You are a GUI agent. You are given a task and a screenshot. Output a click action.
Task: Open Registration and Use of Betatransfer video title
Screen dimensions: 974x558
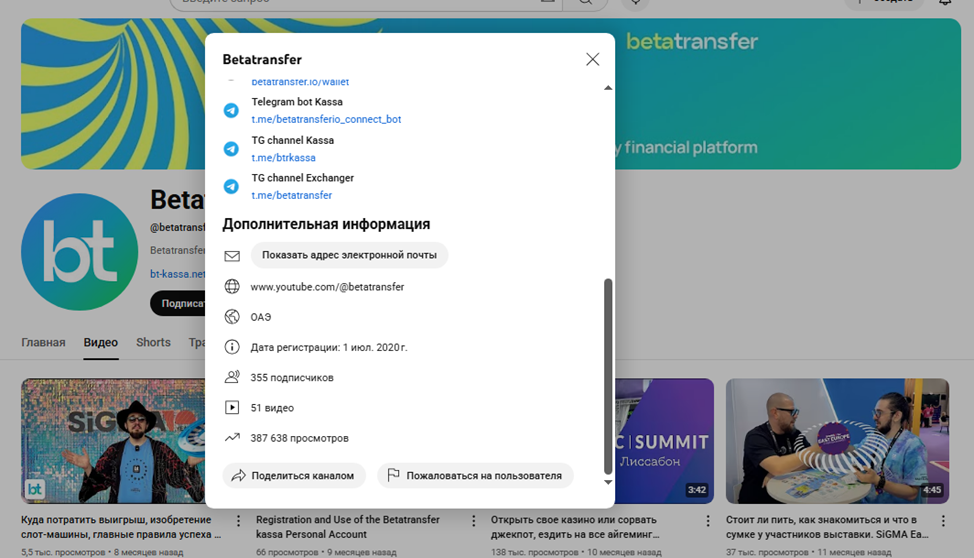tap(348, 527)
